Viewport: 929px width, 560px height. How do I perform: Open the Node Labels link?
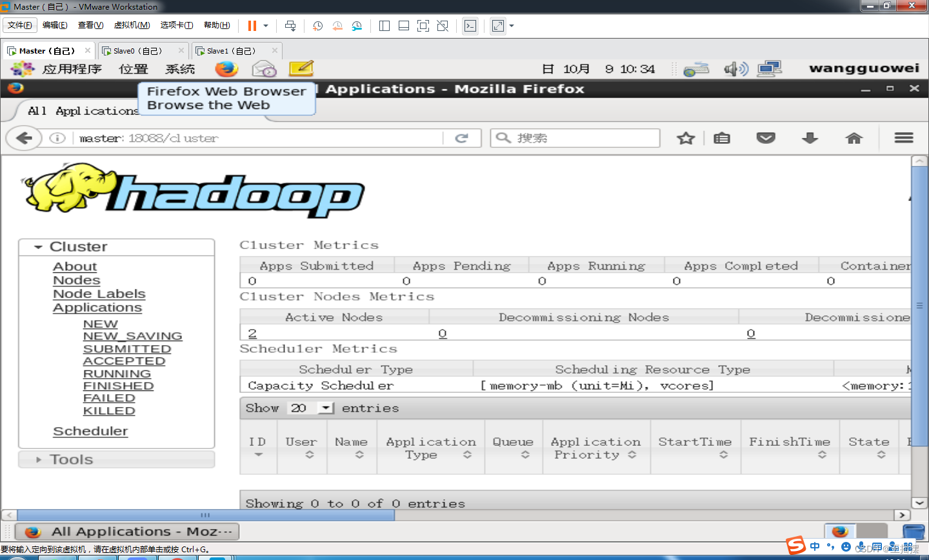(x=99, y=294)
